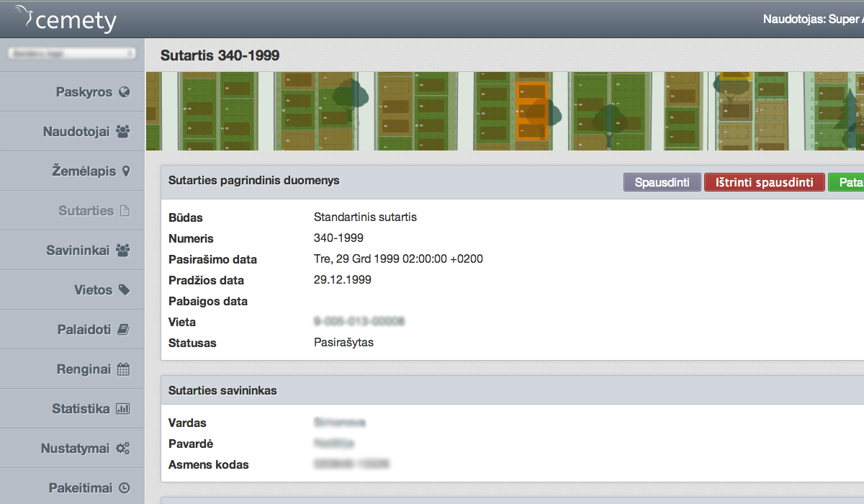Click the blurred Vieta value
This screenshot has width=864, height=504.
359,322
